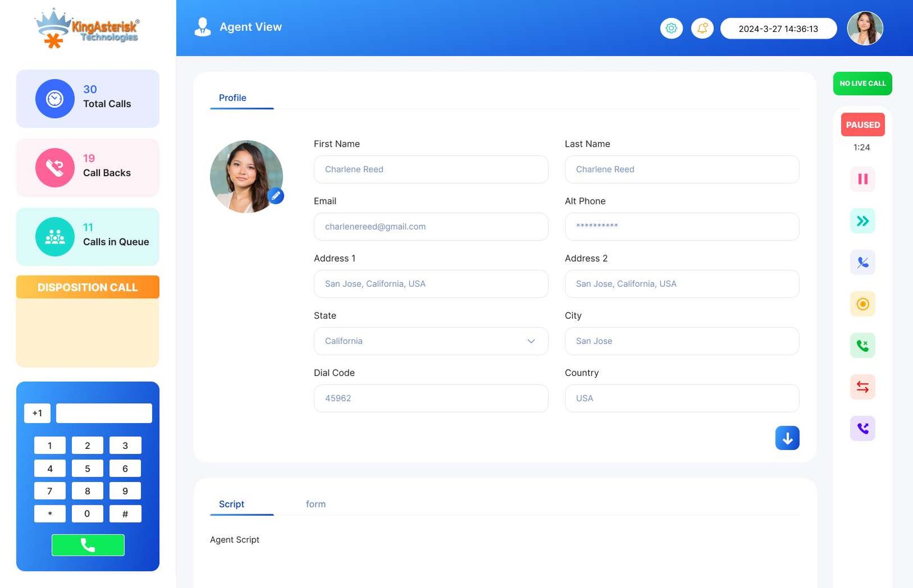Select the Script tab
This screenshot has height=588, width=913.
231,504
